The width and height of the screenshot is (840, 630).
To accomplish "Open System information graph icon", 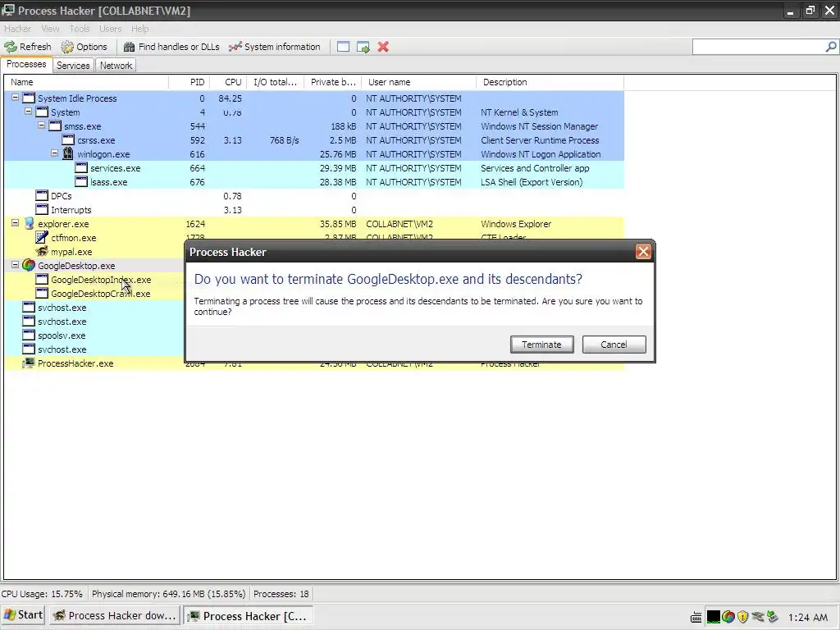I will (235, 47).
